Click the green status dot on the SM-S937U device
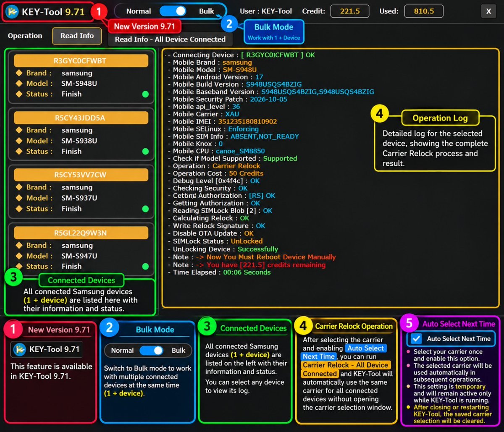 tap(145, 209)
